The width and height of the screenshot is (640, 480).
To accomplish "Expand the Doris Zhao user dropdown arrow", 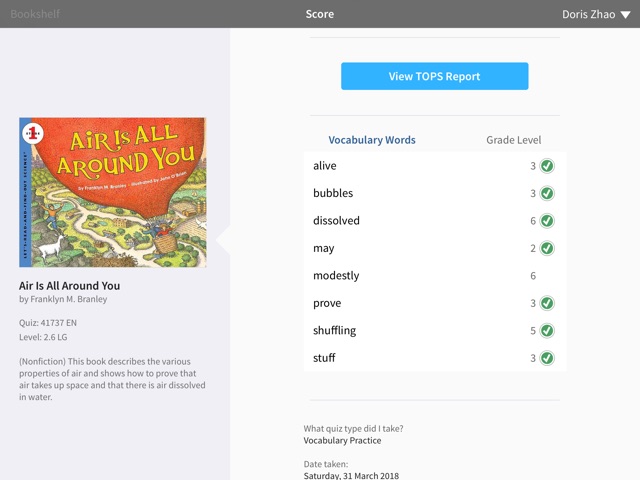I will [x=625, y=15].
